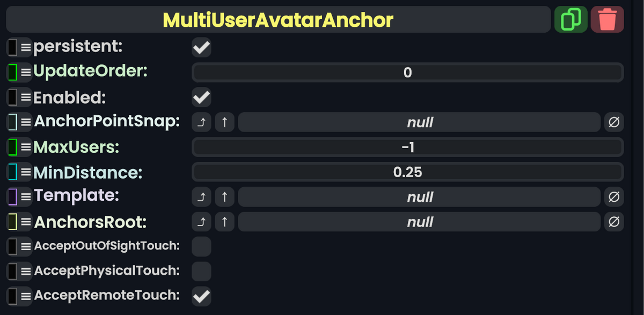This screenshot has width=644, height=315.
Task: Duplicate component using green copy icon
Action: click(x=570, y=19)
